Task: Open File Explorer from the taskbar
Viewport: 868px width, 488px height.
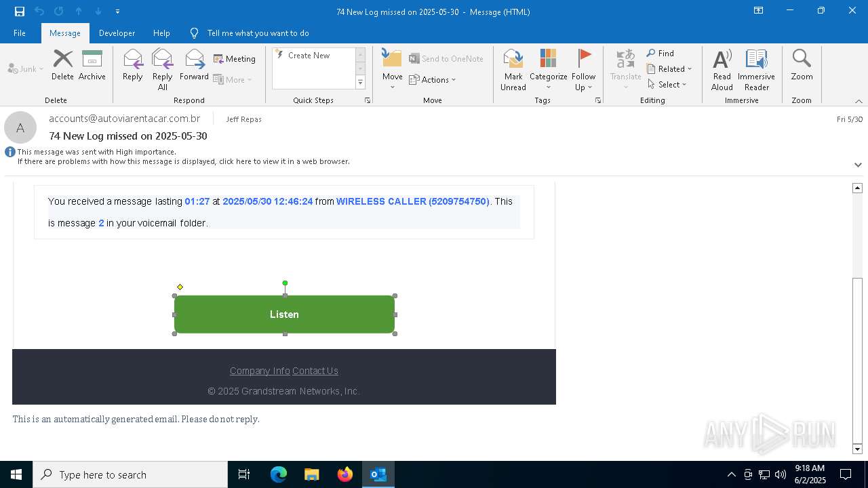Action: [312, 474]
